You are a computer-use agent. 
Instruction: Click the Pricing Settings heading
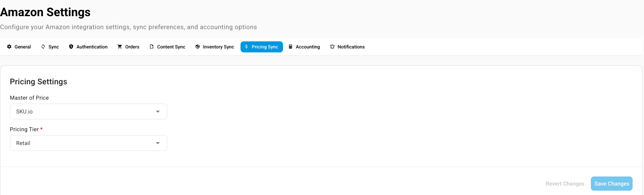tap(39, 82)
